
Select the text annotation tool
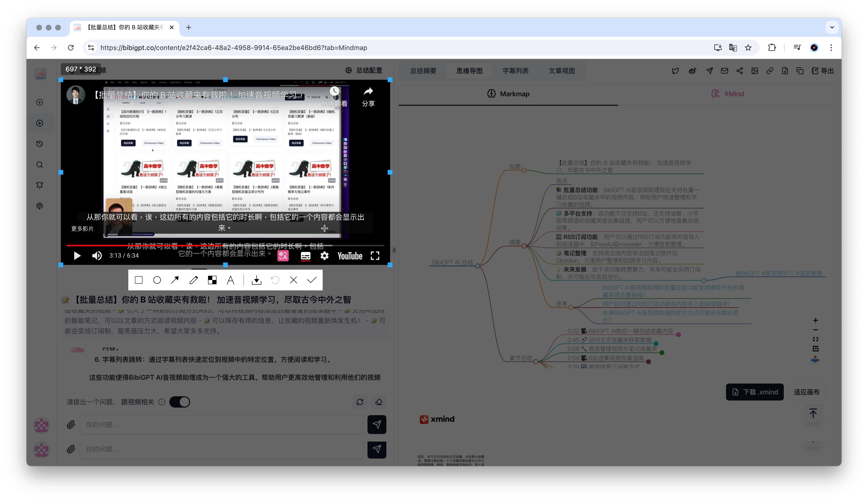coord(230,280)
